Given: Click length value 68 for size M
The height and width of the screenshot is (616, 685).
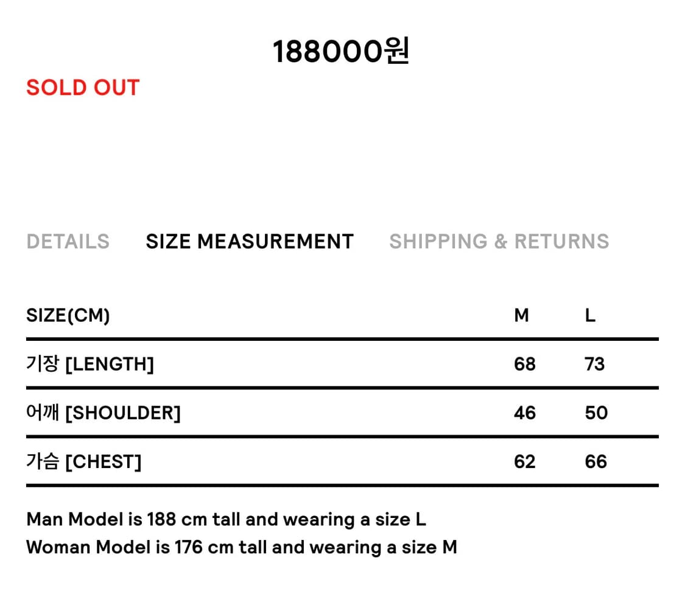Looking at the screenshot, I should [525, 364].
